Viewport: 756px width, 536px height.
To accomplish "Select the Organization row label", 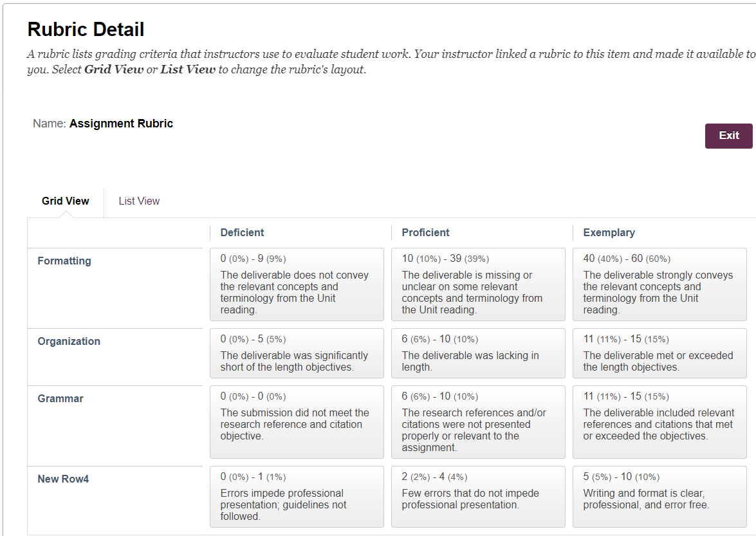I will pos(69,342).
